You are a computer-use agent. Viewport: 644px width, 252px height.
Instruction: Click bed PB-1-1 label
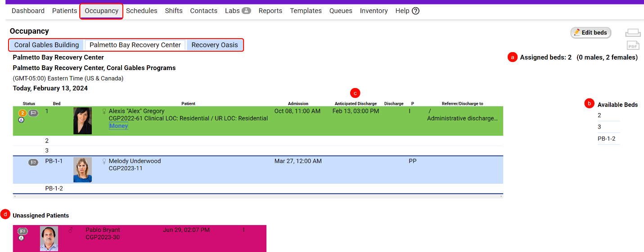54,161
